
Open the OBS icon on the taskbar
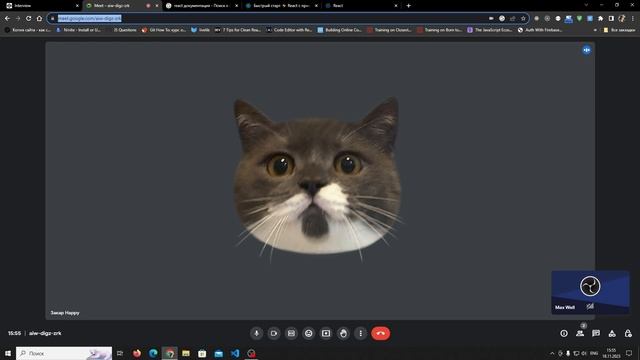tap(251, 353)
